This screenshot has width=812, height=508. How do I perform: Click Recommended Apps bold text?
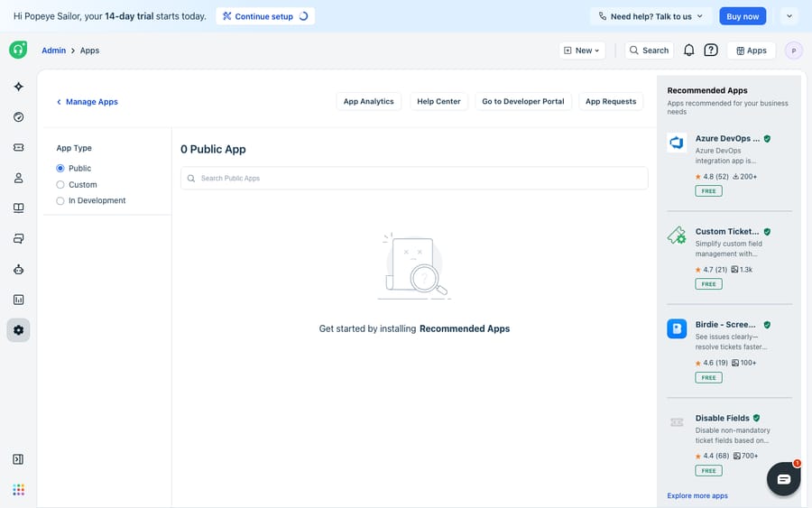pyautogui.click(x=465, y=328)
